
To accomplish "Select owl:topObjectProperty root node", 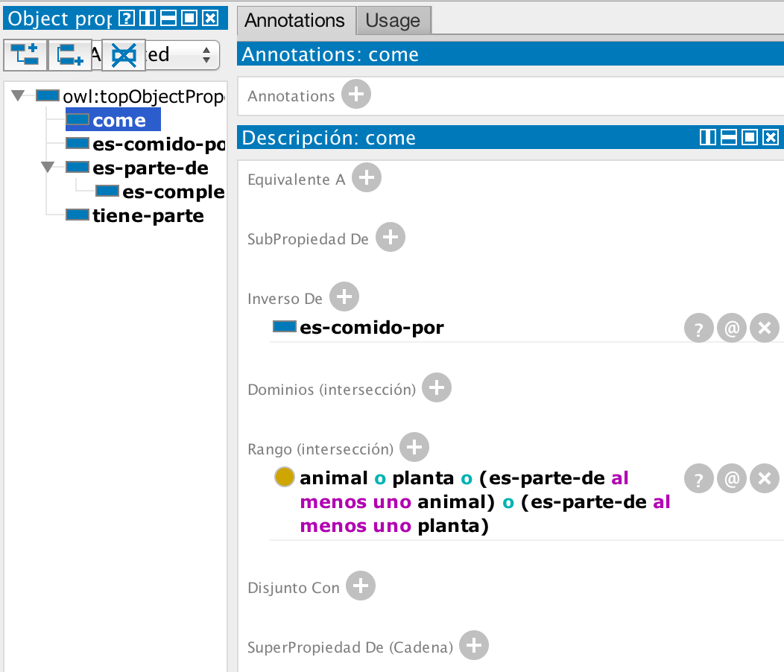I will click(x=131, y=96).
